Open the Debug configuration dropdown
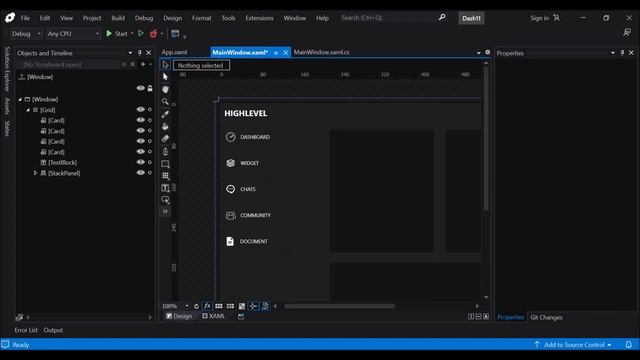The width and height of the screenshot is (640, 360). [x=26, y=33]
